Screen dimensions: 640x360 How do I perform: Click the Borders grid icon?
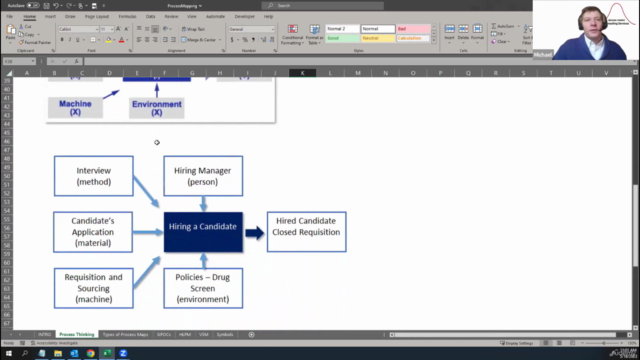coord(93,40)
